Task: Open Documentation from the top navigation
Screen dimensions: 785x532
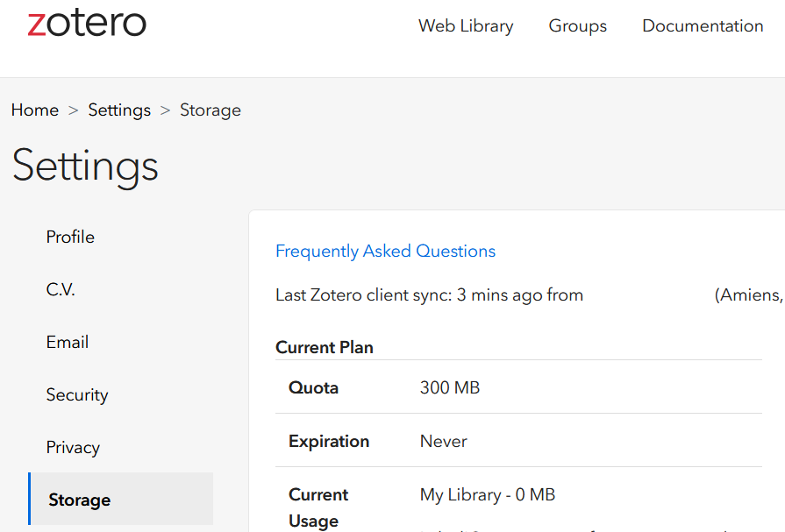Action: [x=703, y=25]
